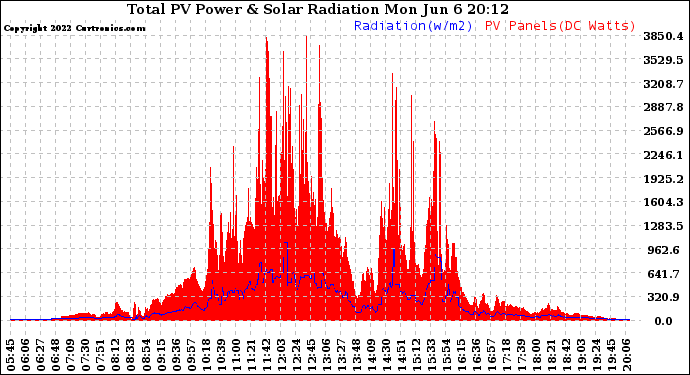This screenshot has height=375, width=690.
Task: Click the x-axis time label 11:21
Action: point(251,355)
